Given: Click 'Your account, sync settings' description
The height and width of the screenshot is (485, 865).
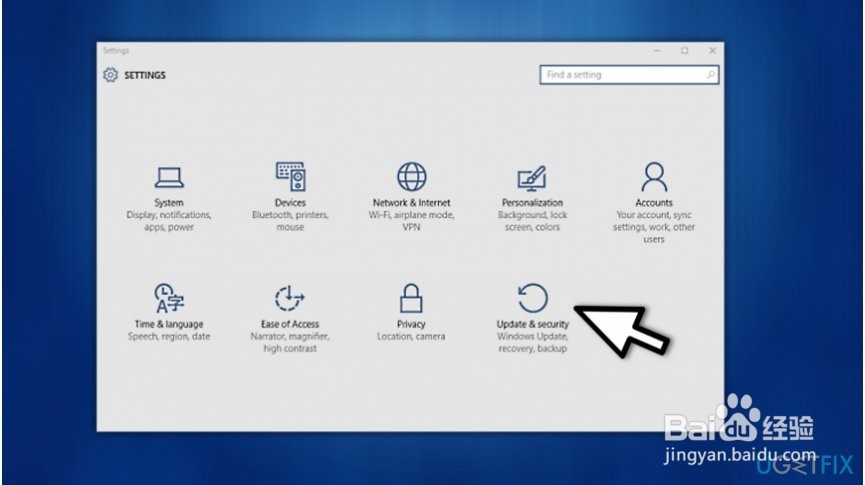Looking at the screenshot, I should tap(654, 227).
